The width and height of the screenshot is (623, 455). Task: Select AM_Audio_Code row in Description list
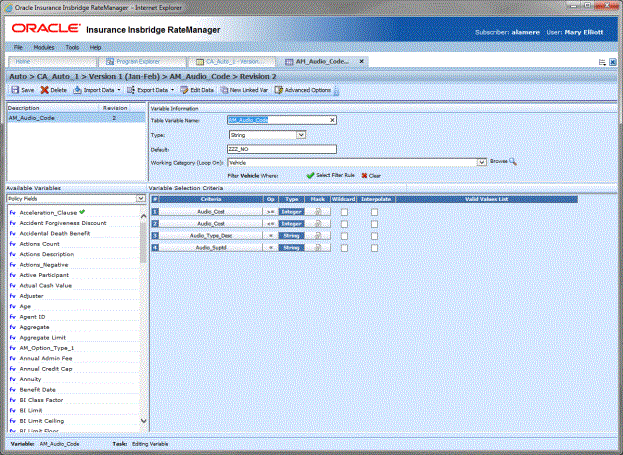point(76,118)
